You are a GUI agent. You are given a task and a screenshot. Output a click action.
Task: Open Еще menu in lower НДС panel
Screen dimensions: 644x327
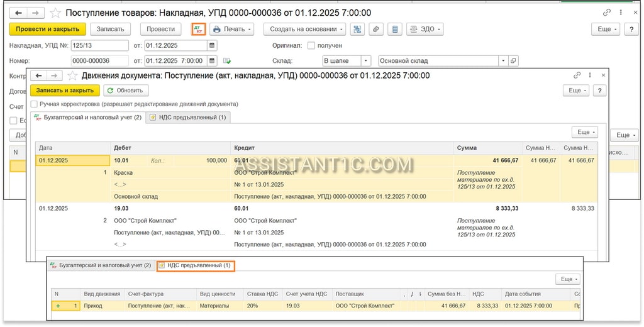pos(568,279)
